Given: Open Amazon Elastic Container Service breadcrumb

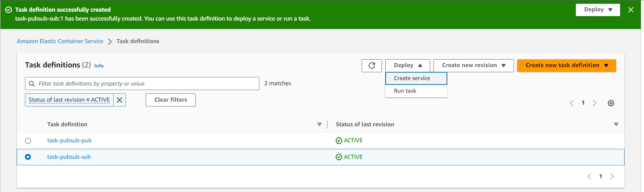Looking at the screenshot, I should click(x=60, y=41).
